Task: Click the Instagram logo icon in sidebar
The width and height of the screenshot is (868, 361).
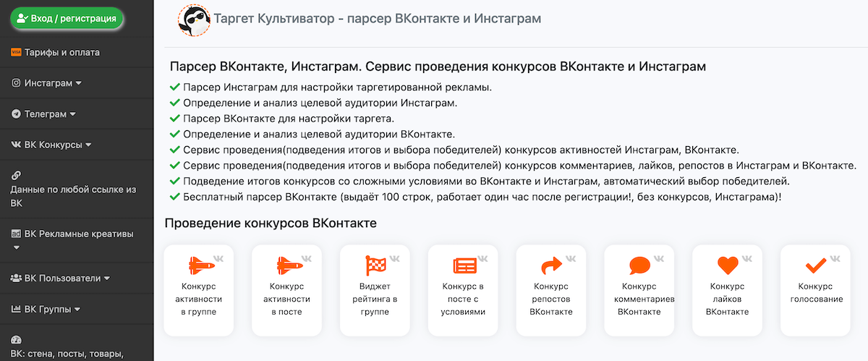Action: [16, 83]
